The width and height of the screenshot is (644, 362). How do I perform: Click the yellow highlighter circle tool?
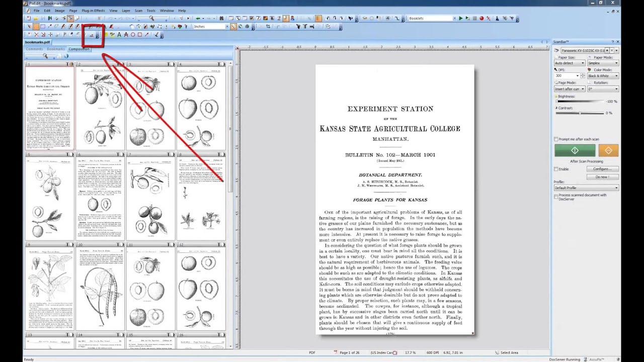click(x=106, y=35)
